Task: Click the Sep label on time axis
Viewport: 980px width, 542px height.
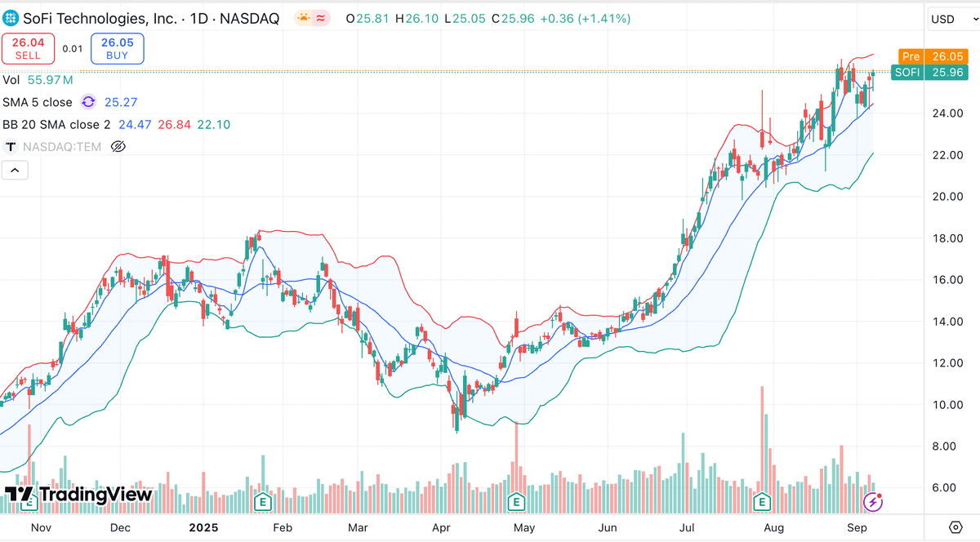Action: tap(856, 528)
